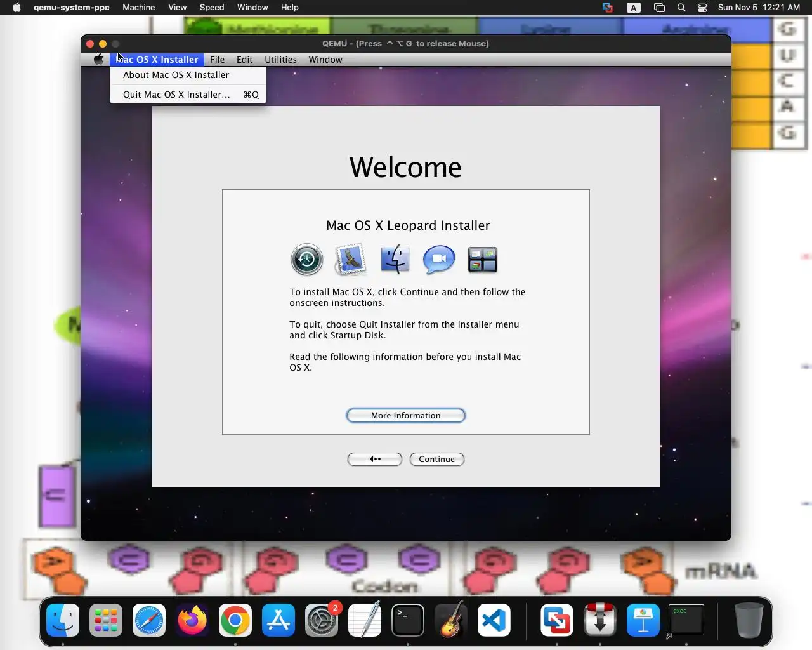Click the Mac OS X Installer menu title
812x650 pixels.
click(x=157, y=60)
